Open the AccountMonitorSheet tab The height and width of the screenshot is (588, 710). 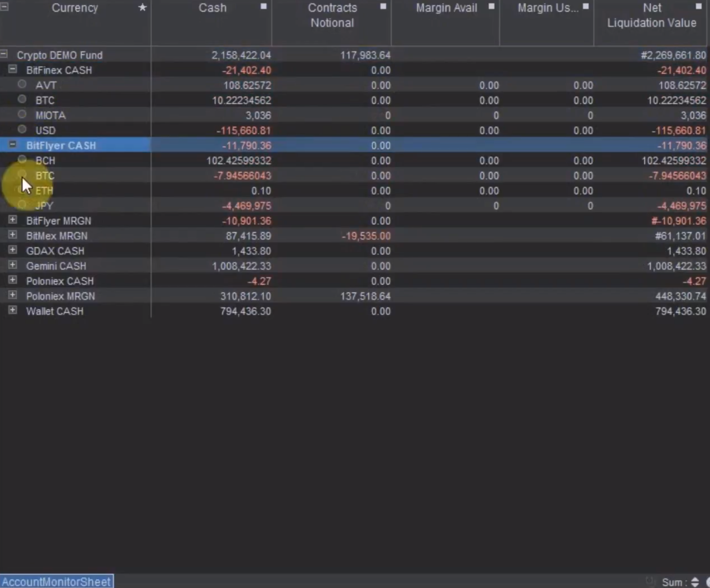click(56, 582)
